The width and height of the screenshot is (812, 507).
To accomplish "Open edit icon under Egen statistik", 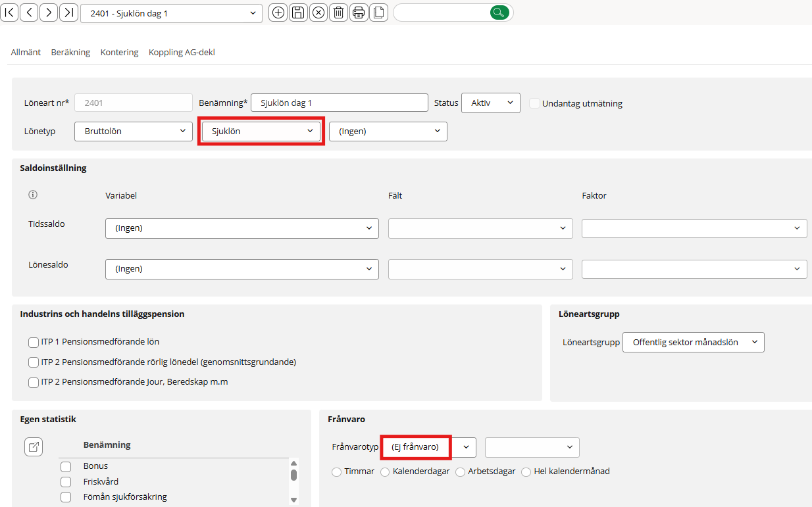I will click(34, 447).
